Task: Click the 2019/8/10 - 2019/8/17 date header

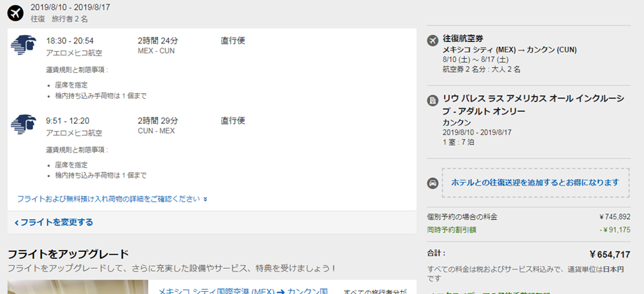Action: click(70, 7)
